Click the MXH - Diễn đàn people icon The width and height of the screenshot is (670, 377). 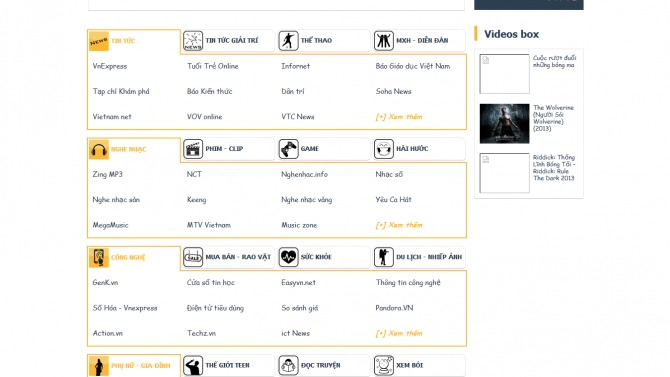tap(384, 41)
